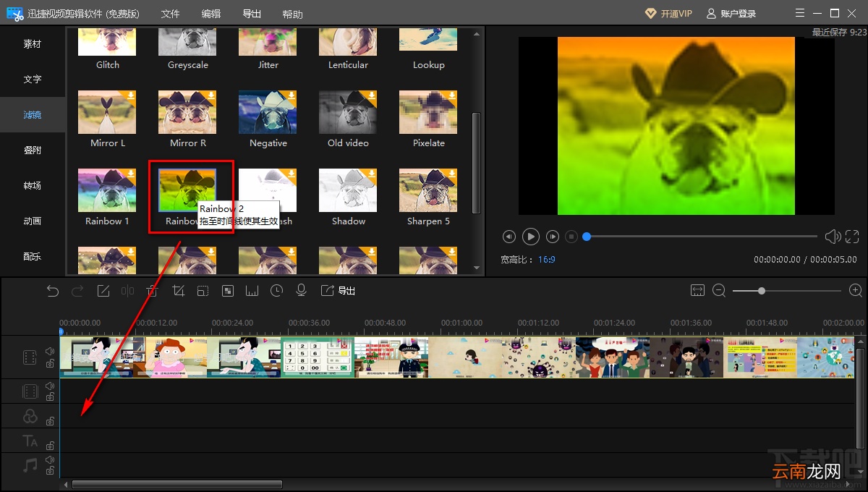The height and width of the screenshot is (492, 868).
Task: Click 导出 button in the timeline toolbar
Action: (338, 291)
